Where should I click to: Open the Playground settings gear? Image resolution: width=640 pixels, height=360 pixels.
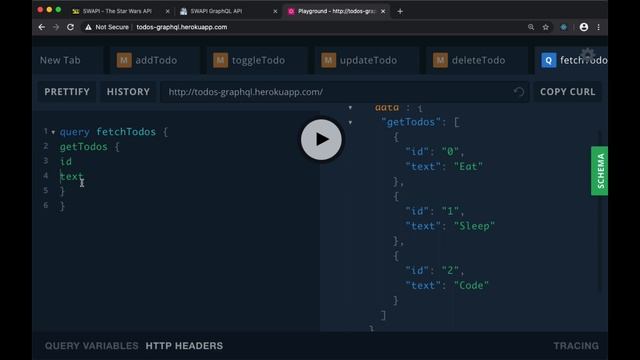pos(588,54)
